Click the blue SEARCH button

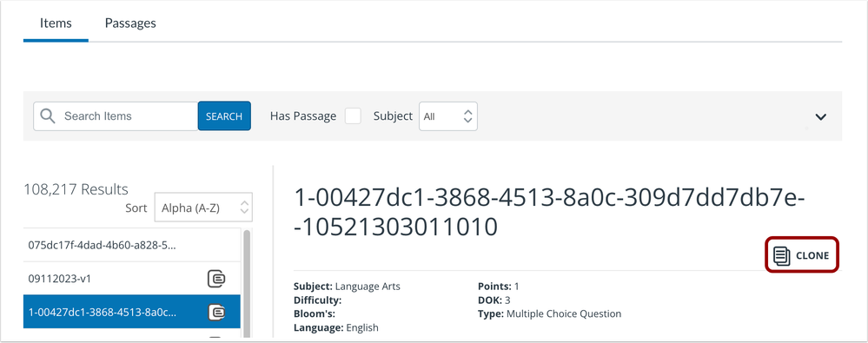(224, 116)
